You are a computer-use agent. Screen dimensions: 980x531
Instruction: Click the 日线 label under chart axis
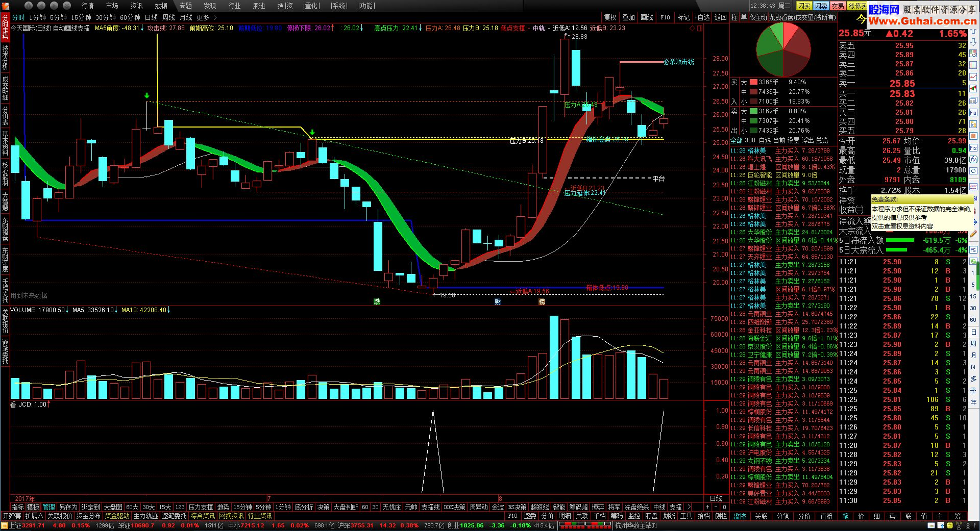(x=716, y=498)
